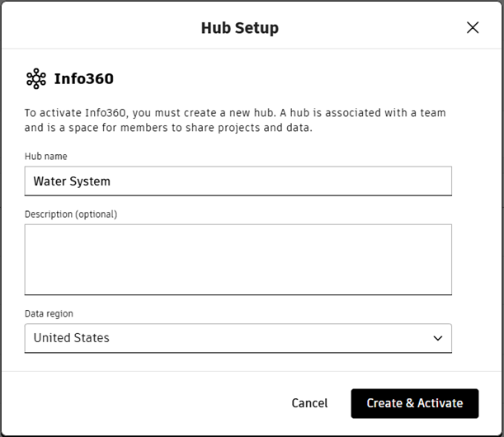This screenshot has width=504, height=437.
Task: Click inside the Description text area
Action: [238, 259]
